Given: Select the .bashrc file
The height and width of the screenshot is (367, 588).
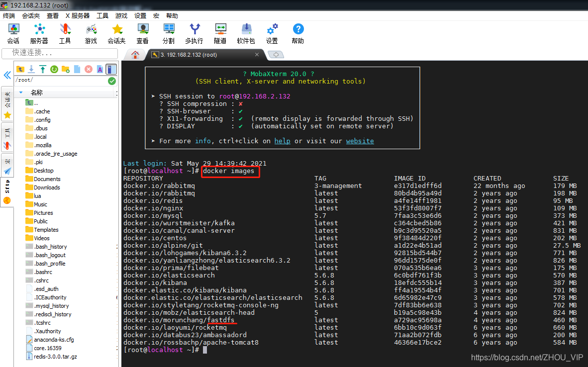Looking at the screenshot, I should tap(39, 272).
